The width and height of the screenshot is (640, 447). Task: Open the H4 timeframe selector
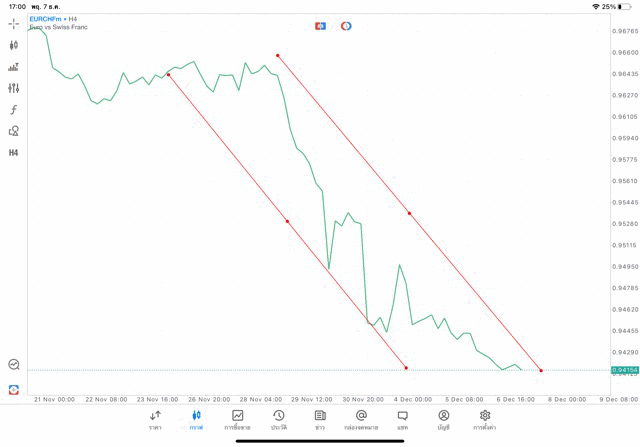[14, 153]
